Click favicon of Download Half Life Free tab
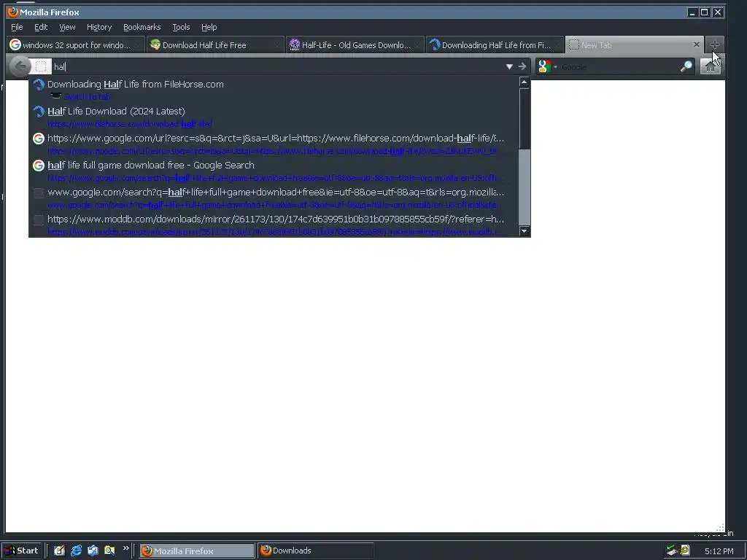 155,44
